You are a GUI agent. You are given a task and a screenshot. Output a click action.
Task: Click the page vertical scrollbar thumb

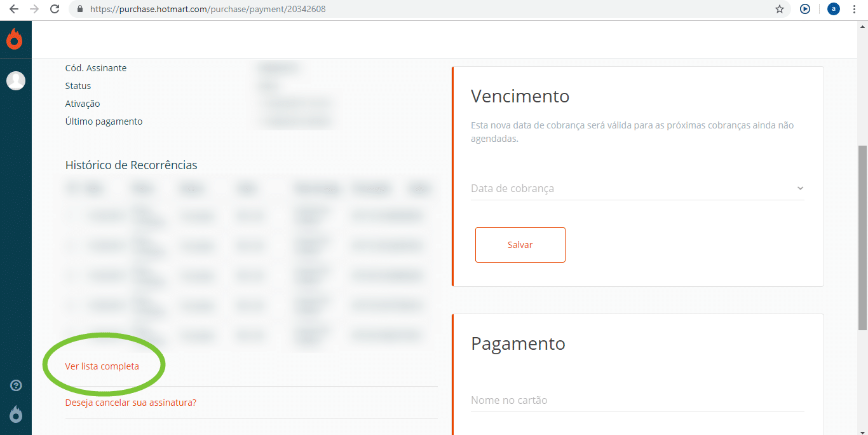pos(862,237)
